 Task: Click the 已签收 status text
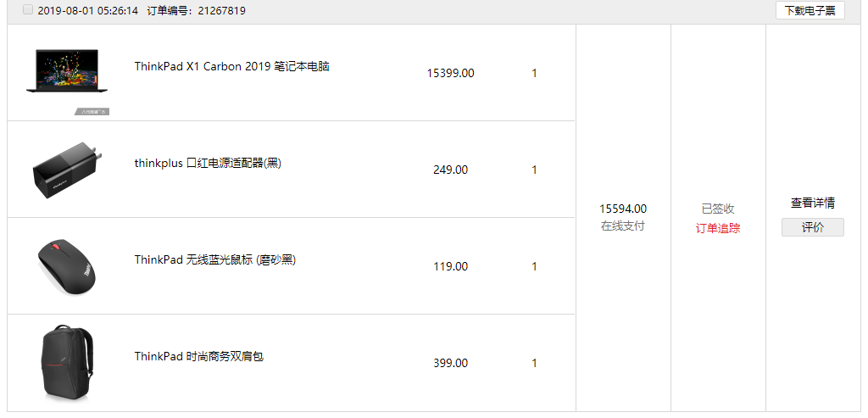point(718,209)
